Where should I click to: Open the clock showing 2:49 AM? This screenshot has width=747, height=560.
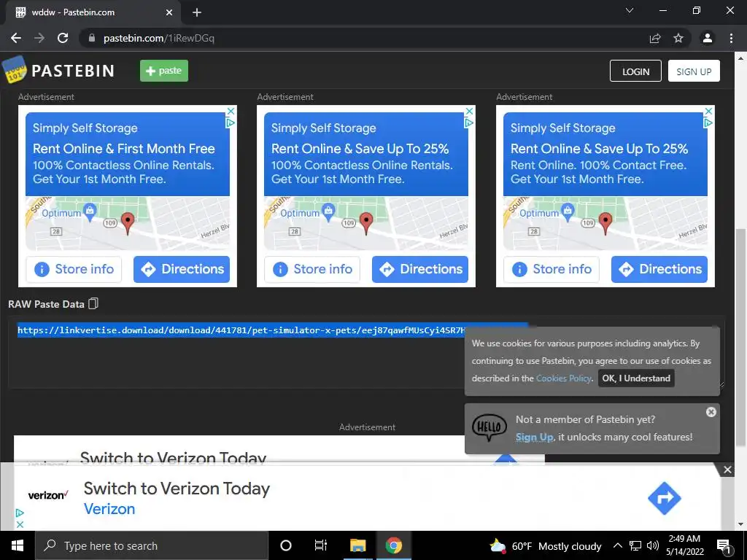coord(684,545)
